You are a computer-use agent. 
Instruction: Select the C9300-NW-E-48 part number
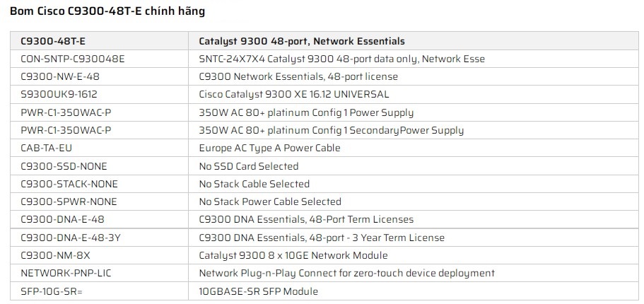60,76
